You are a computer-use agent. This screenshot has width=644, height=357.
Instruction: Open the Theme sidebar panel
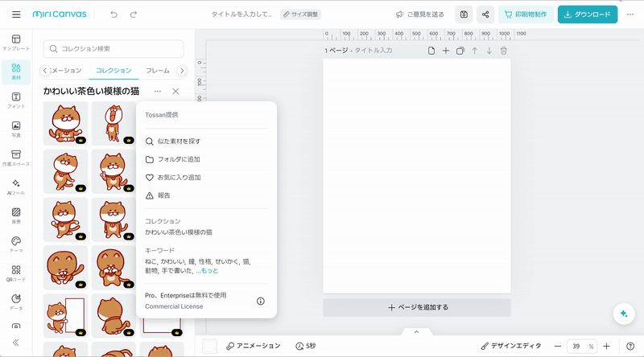coord(16,244)
